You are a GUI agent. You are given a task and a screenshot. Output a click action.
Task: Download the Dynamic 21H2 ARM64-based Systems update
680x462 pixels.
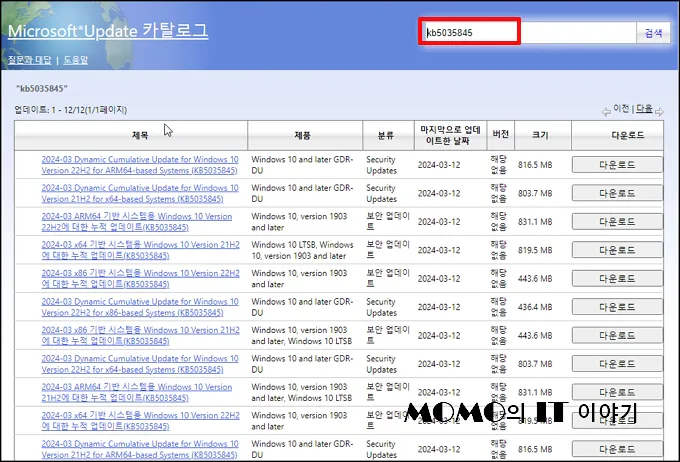point(617,449)
